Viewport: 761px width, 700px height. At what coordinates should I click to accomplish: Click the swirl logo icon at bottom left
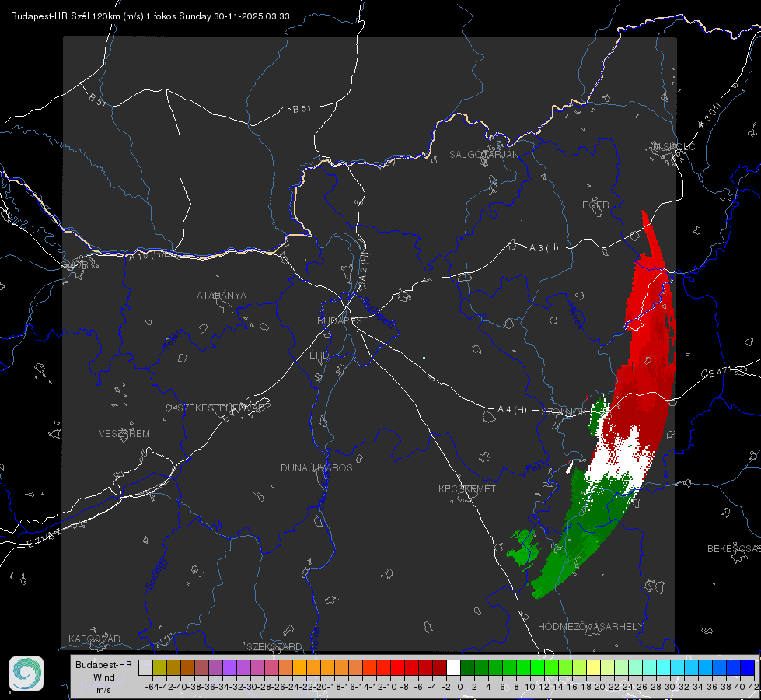[26, 674]
